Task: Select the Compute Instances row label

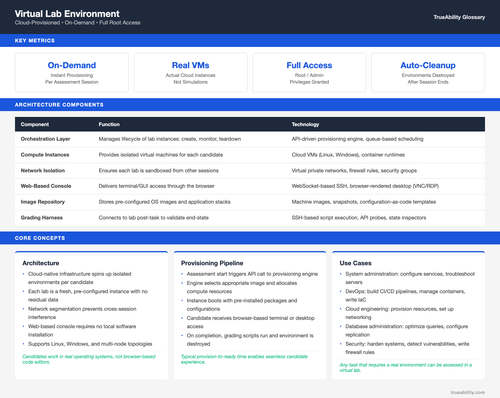Action: click(x=45, y=155)
